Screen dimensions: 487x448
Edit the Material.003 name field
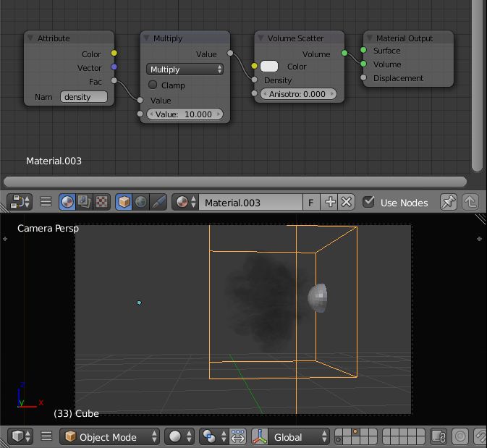click(250, 203)
